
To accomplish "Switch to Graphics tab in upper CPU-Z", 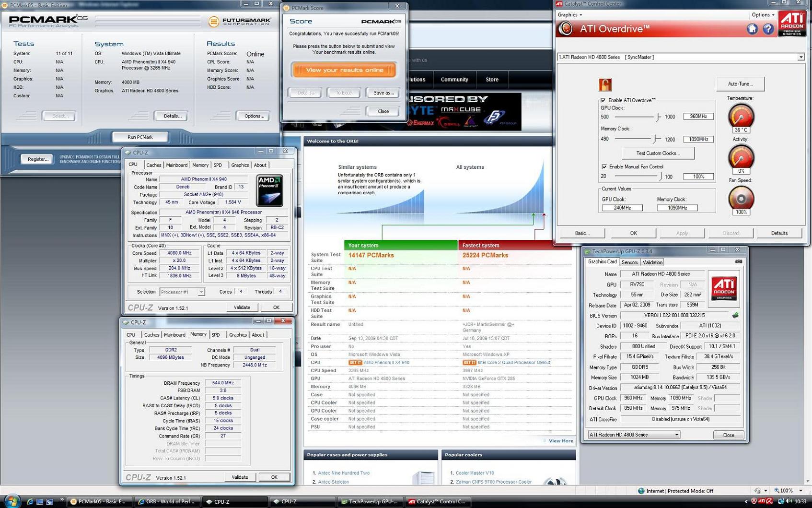I will click(x=240, y=165).
